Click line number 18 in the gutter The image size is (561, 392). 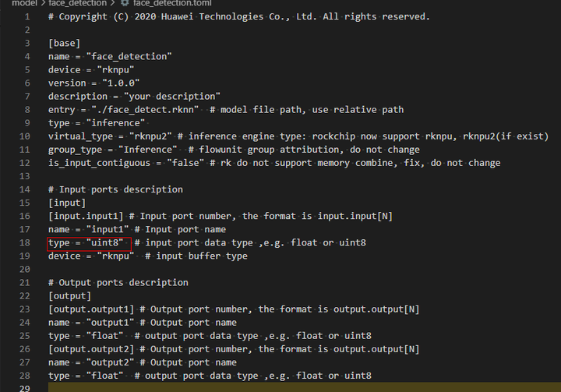(x=26, y=242)
